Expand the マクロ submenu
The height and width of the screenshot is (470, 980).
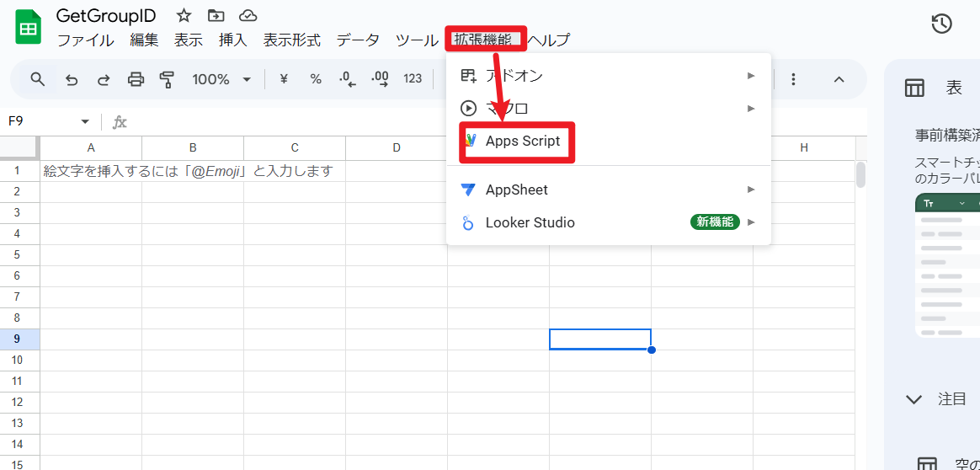(609, 109)
